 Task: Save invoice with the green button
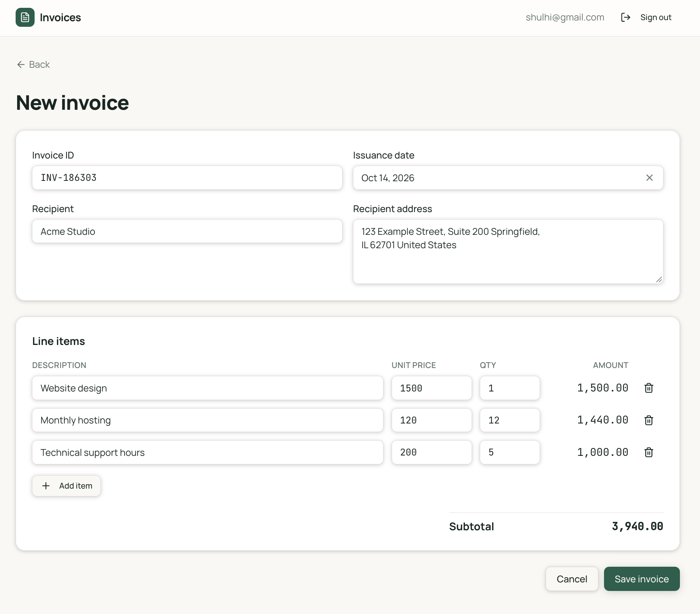coord(642,579)
